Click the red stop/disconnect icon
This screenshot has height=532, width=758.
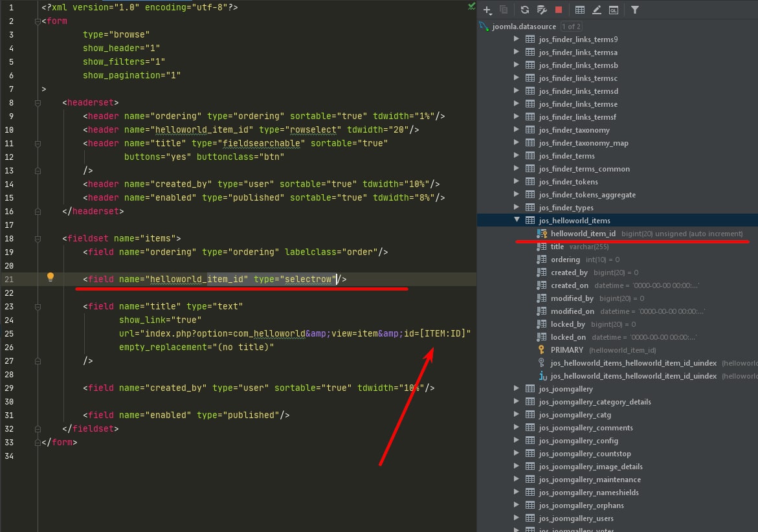[559, 10]
